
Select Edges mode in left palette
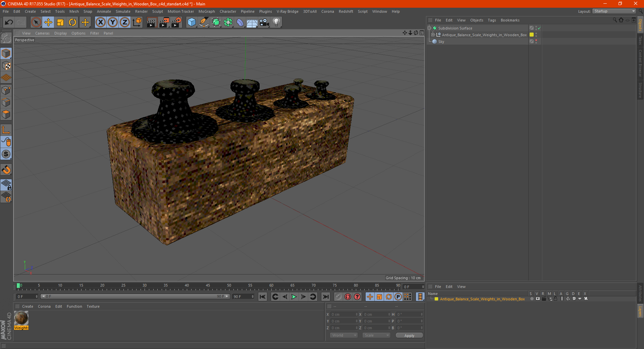tap(6, 102)
